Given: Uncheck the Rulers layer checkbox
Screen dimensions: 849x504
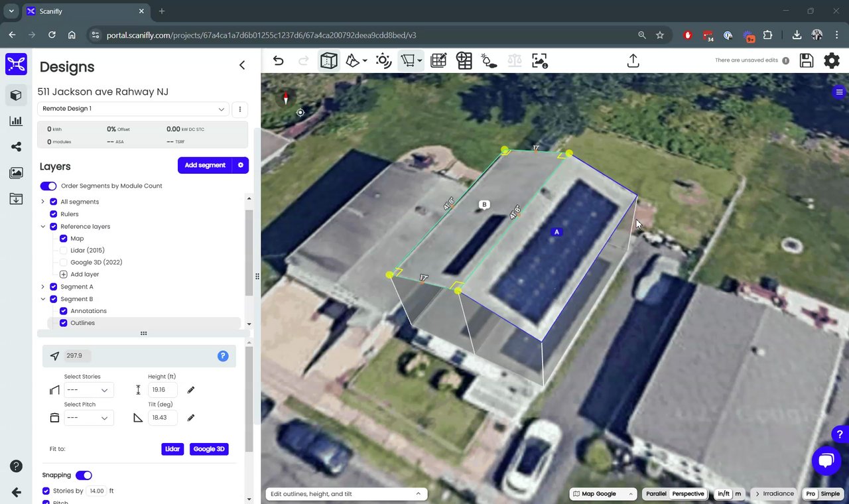Looking at the screenshot, I should coord(54,214).
